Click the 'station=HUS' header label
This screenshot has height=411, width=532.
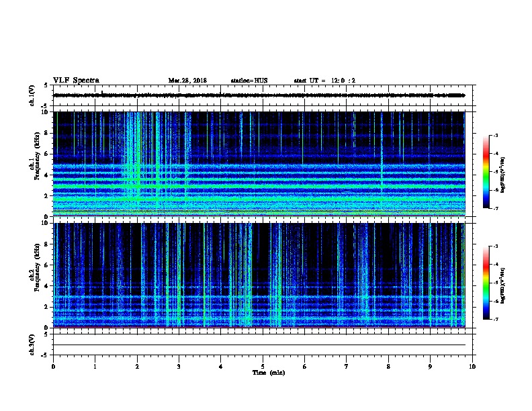point(249,81)
